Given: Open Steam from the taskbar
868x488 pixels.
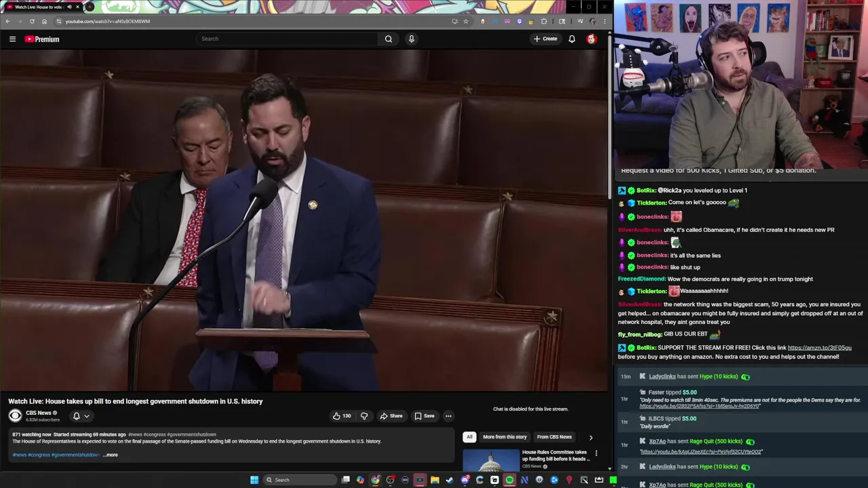Looking at the screenshot, I should click(450, 480).
